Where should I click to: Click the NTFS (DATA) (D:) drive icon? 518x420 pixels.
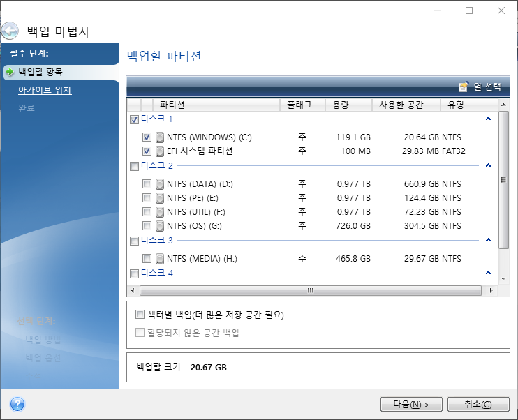pos(160,184)
